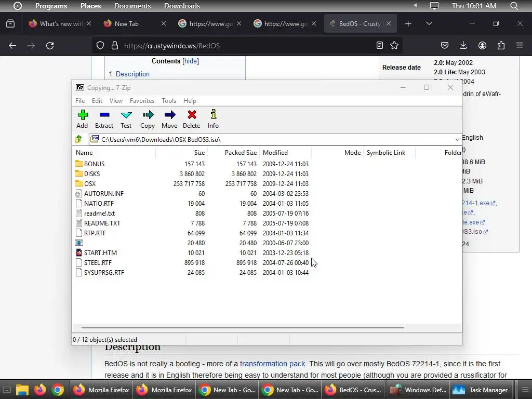
Task: Click the 7-Zip horizontal scrollbar
Action: pyautogui.click(x=243, y=328)
